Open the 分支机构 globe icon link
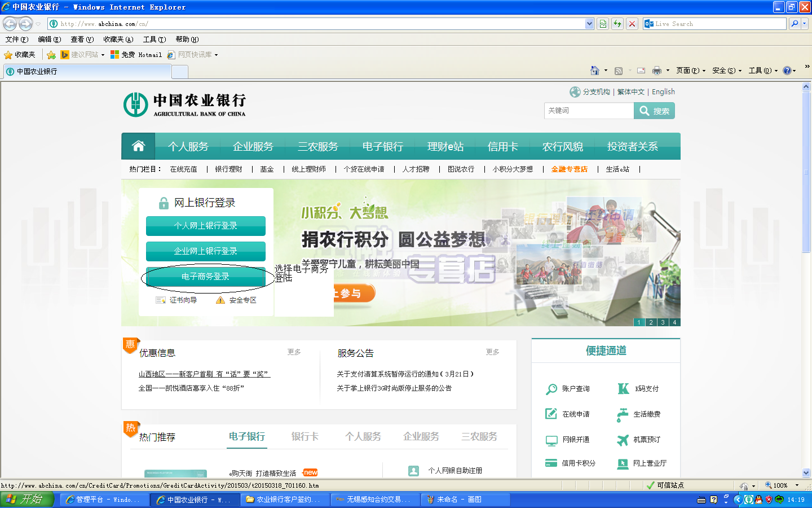Screen dimensions: 812x508 575,92
